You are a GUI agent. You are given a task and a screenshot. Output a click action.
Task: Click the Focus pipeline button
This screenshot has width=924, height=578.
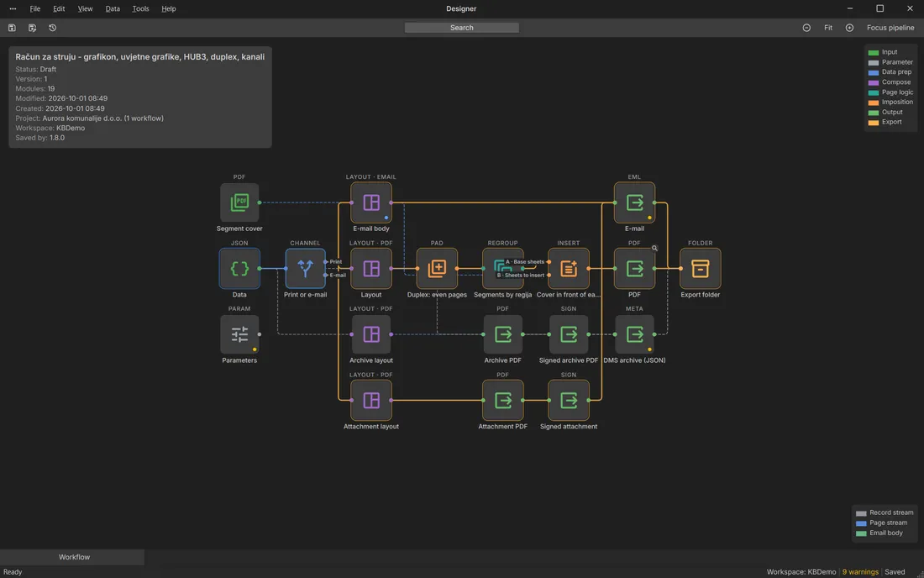tap(890, 28)
